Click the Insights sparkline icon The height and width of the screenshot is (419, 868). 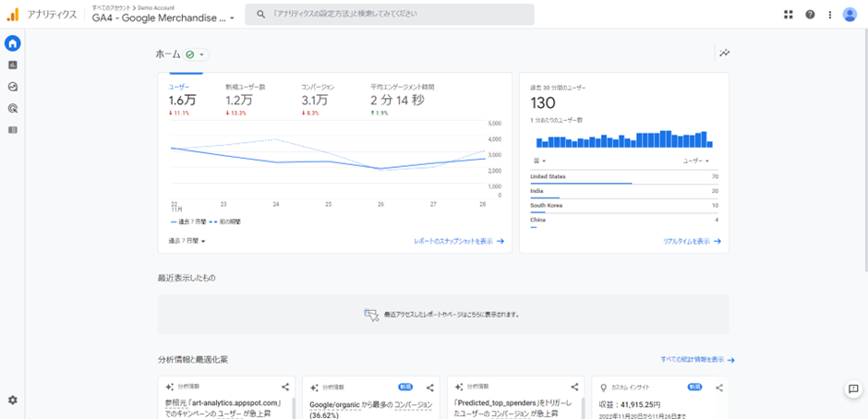[x=724, y=54]
